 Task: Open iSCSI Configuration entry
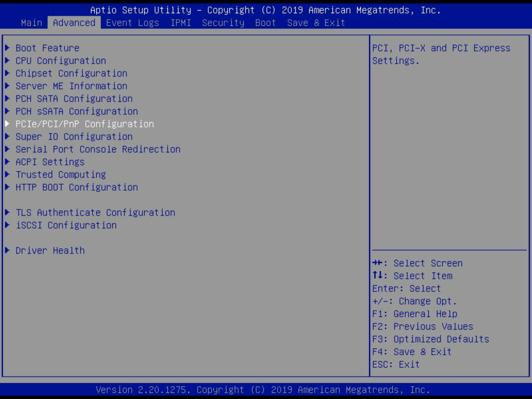coord(66,225)
